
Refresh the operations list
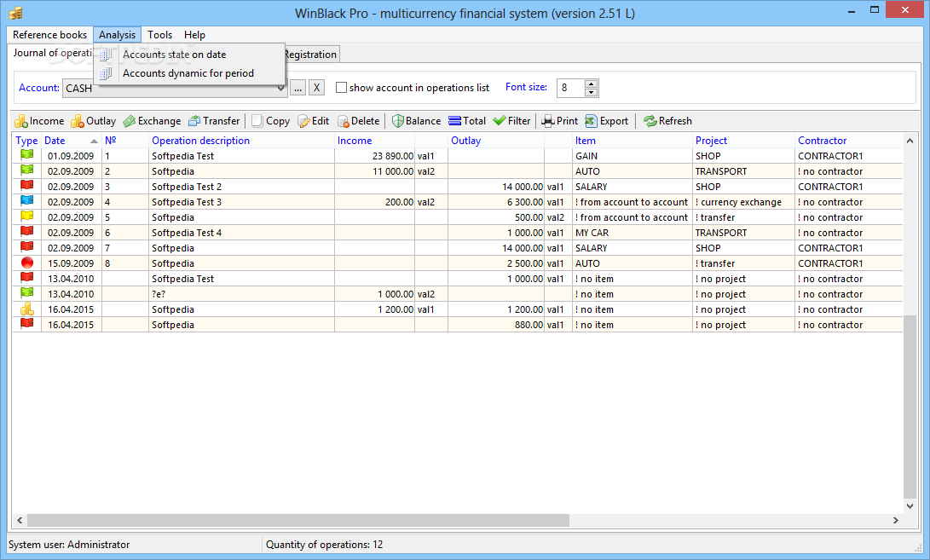point(667,121)
